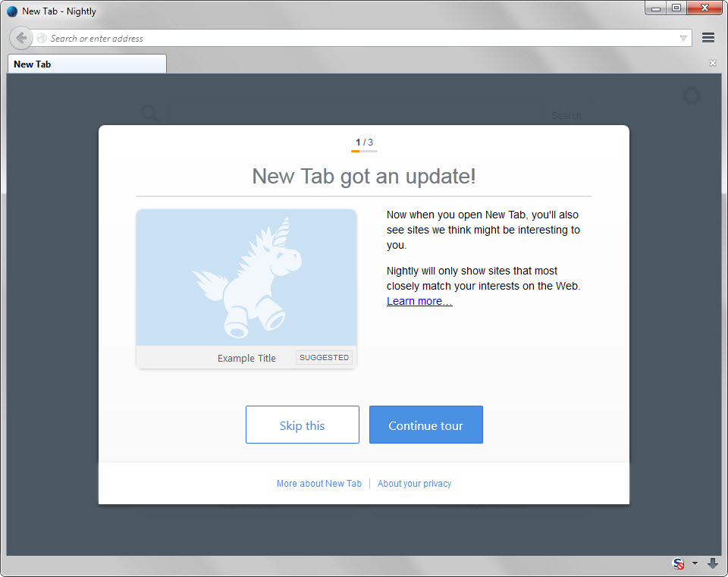Maximize the Nightly window
Screen dimensions: 728x577
[x=676, y=8]
